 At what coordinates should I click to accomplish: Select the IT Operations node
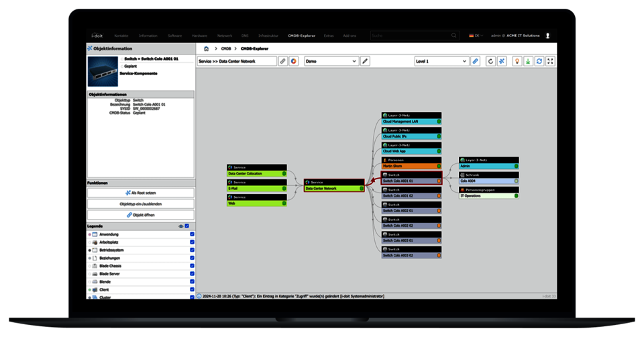coord(489,193)
